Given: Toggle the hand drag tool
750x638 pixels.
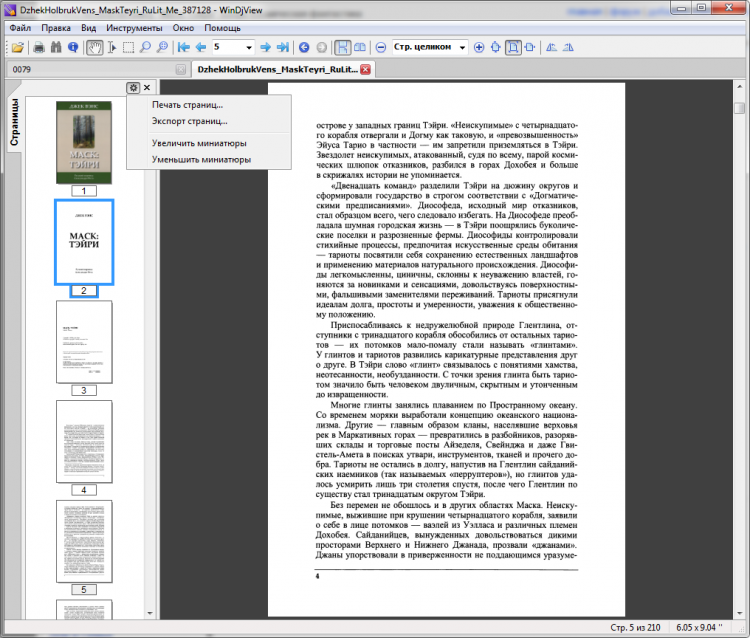Looking at the screenshot, I should click(x=96, y=47).
